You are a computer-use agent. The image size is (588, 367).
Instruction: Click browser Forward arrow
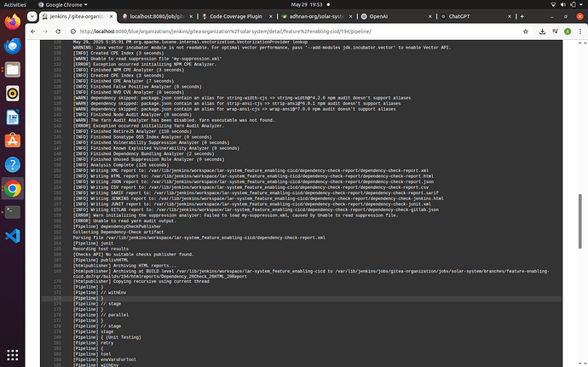pyautogui.click(x=45, y=32)
